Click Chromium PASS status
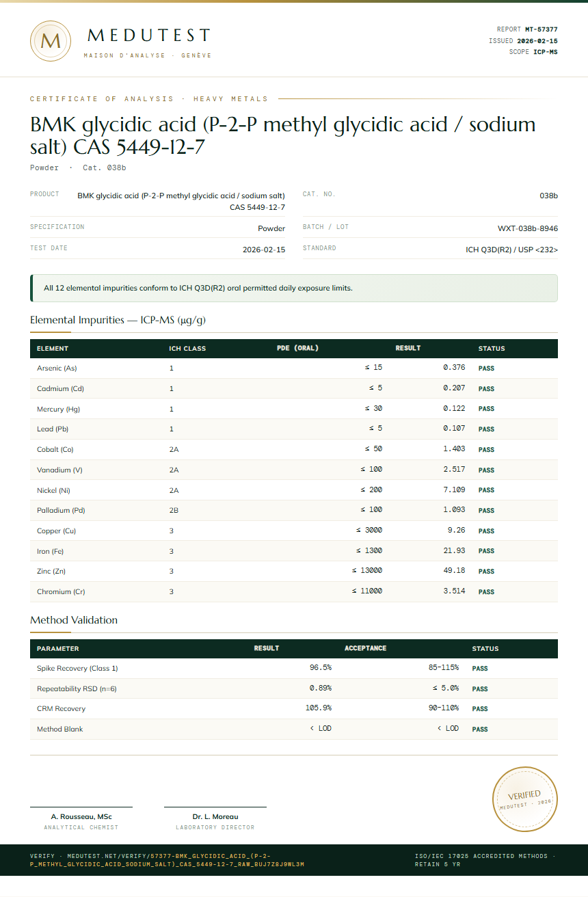 pyautogui.click(x=486, y=592)
